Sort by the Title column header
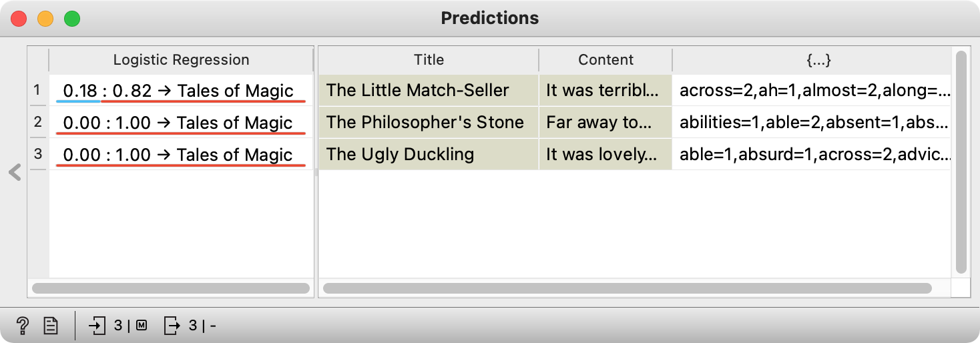 pyautogui.click(x=429, y=59)
